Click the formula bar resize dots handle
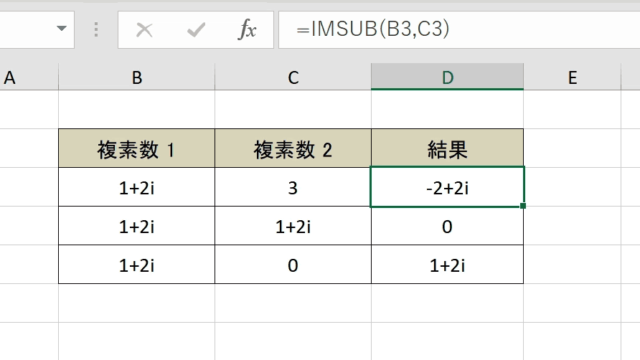This screenshot has height=360, width=640. pos(96,29)
